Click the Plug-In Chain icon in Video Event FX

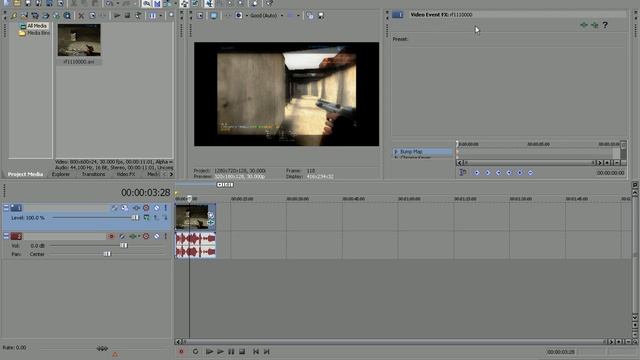(x=584, y=25)
